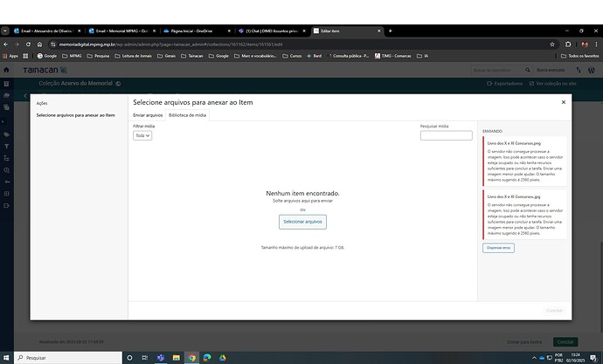
Task: Click Ver coleção no site link
Action: pyautogui.click(x=552, y=83)
